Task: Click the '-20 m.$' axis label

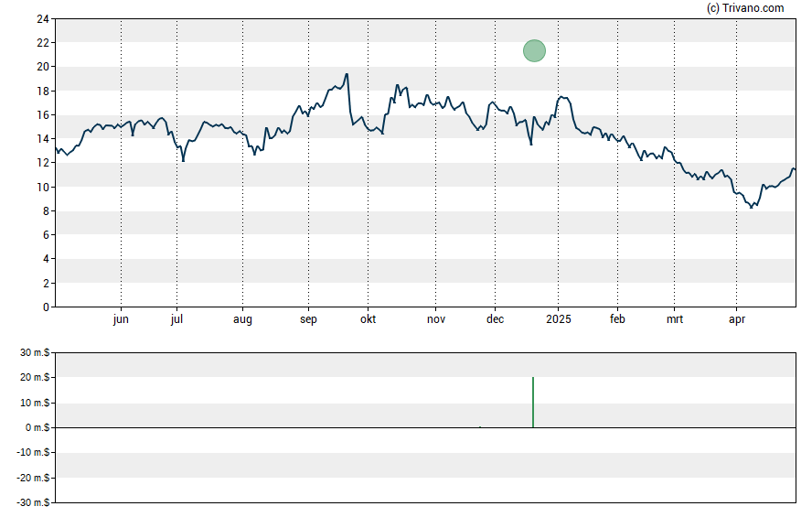Action: coord(33,479)
